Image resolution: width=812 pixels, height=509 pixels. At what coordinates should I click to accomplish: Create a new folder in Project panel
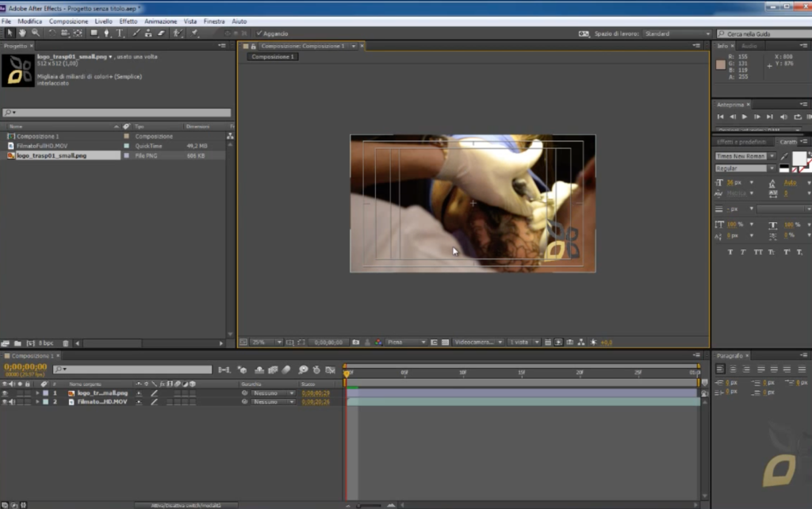pyautogui.click(x=17, y=343)
